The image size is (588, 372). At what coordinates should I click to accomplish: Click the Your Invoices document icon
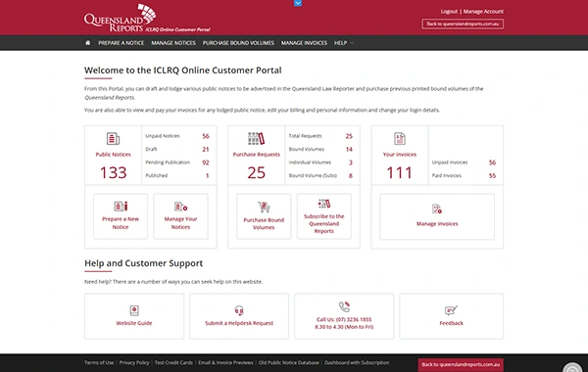(x=400, y=139)
